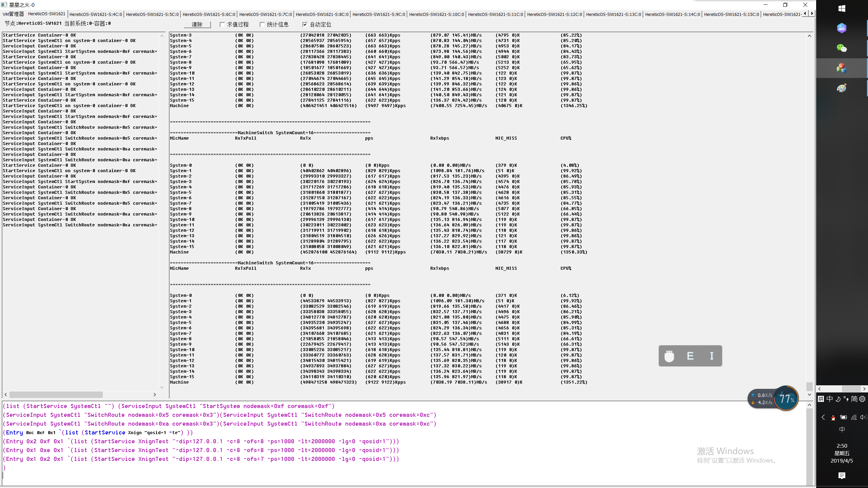
Task: Click the QQ penguin tray icon
Action: (833, 418)
